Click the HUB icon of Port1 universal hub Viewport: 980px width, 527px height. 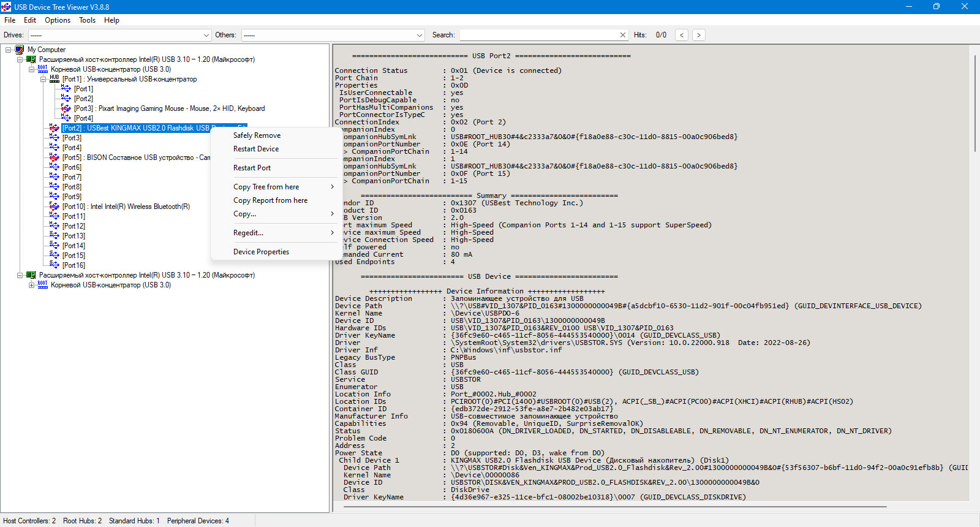click(55, 79)
